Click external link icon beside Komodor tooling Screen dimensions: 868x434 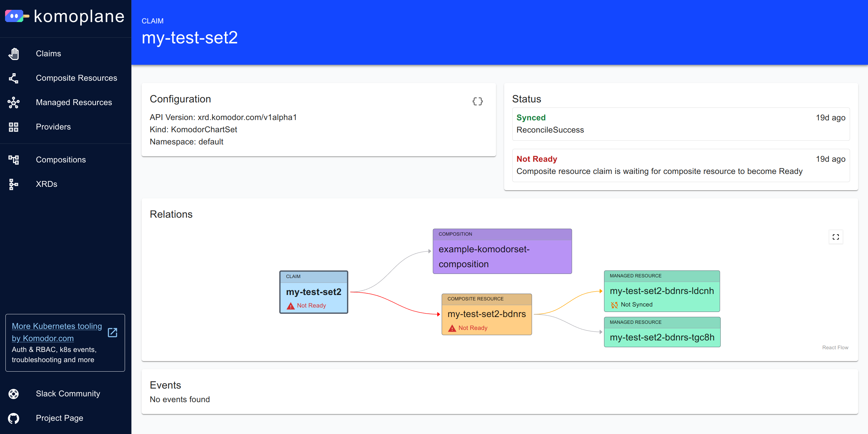(112, 332)
